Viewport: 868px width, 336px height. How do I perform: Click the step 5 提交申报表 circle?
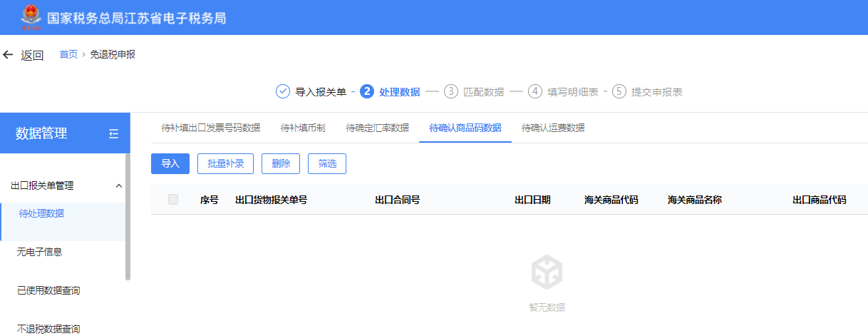[619, 92]
